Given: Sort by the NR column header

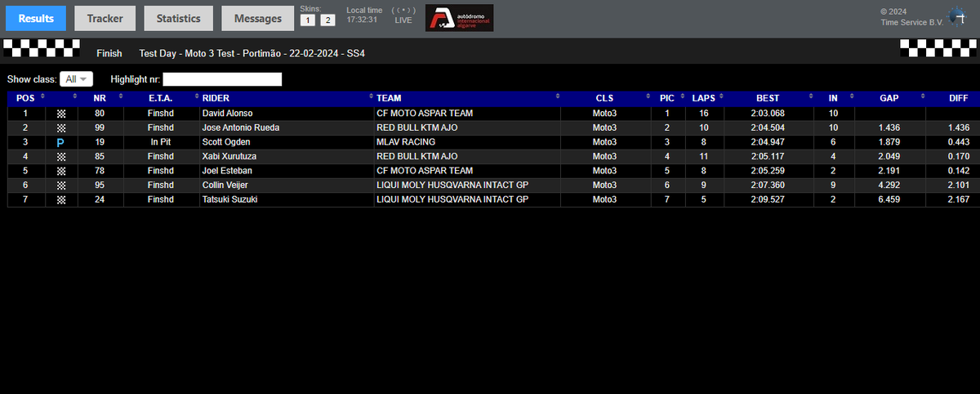Looking at the screenshot, I should [x=100, y=98].
